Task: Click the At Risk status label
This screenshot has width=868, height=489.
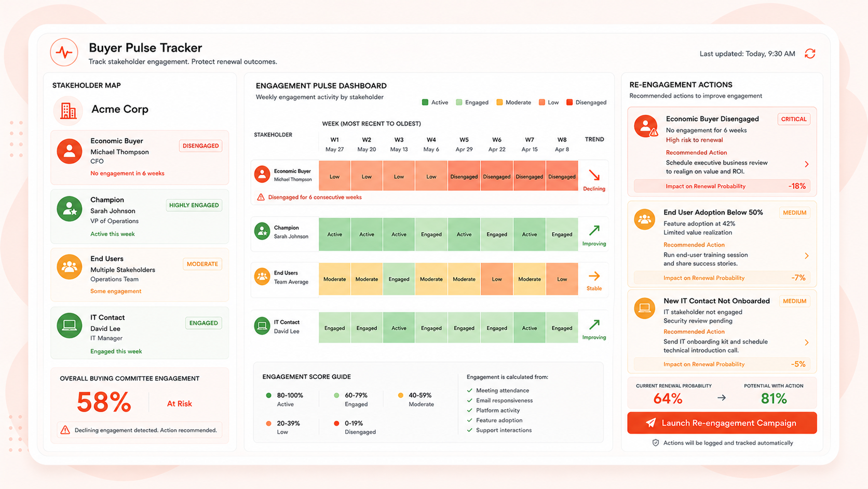Action: [180, 404]
